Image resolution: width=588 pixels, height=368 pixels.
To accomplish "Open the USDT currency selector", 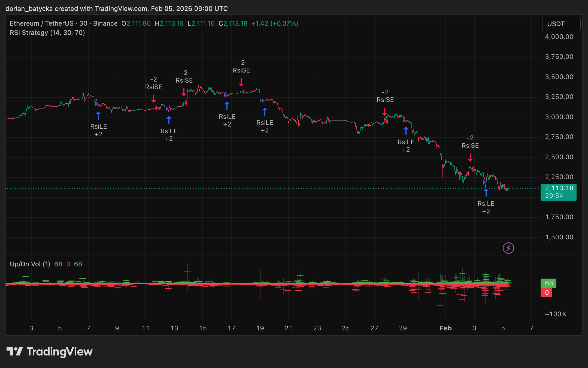I will (561, 24).
